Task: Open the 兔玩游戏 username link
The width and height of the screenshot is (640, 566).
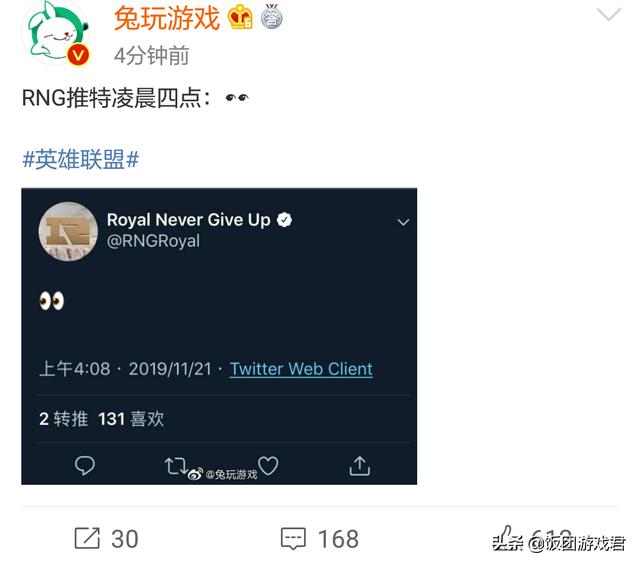Action: coord(167,18)
